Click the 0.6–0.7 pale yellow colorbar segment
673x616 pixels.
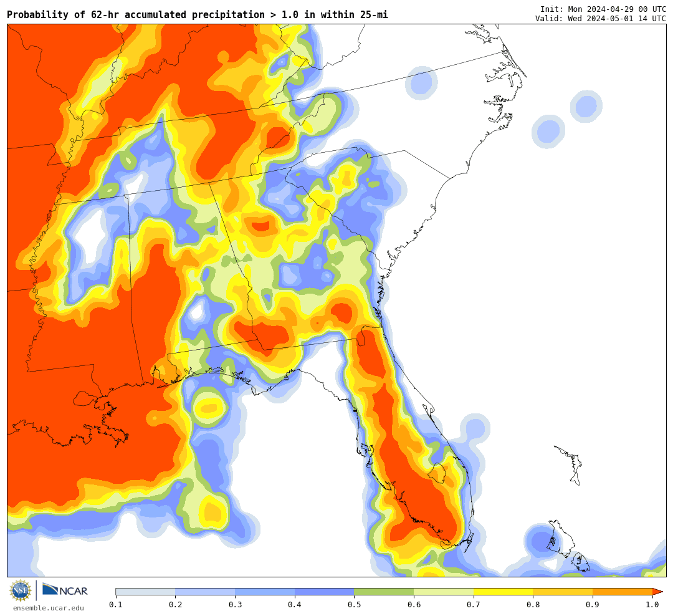click(444, 592)
